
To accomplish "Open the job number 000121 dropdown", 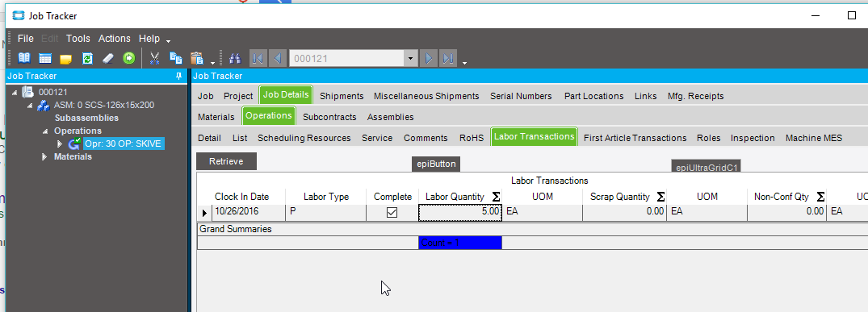I will (410, 58).
